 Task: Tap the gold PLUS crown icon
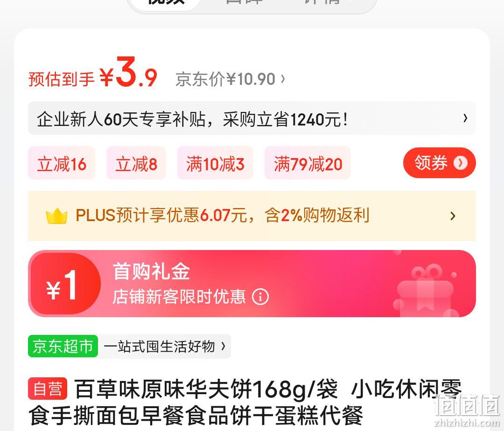(x=56, y=216)
